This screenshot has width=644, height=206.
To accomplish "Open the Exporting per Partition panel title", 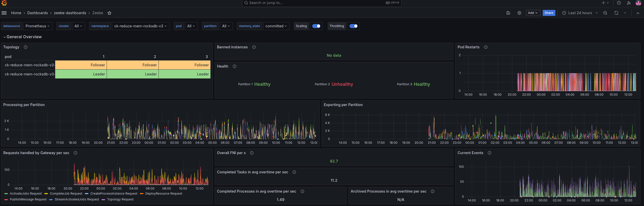I will coord(343,105).
